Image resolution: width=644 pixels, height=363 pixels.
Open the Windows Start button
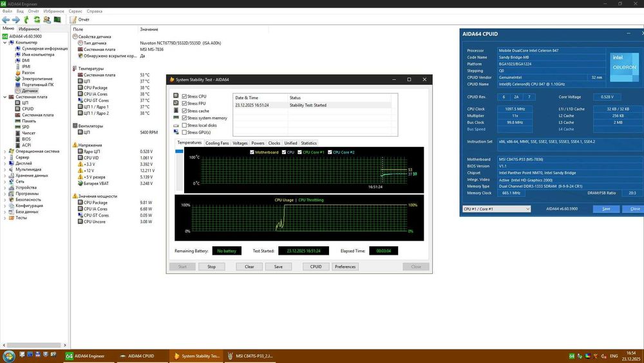tap(8, 356)
